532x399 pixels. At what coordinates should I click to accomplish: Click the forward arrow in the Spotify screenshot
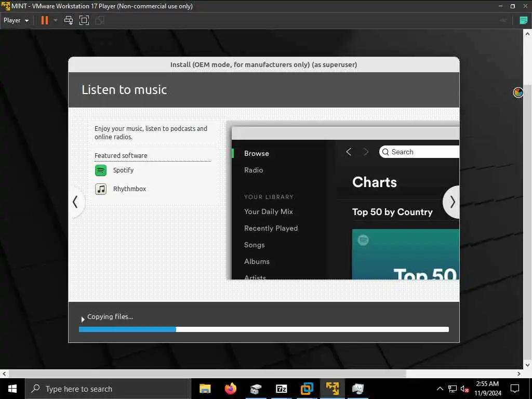coord(366,152)
